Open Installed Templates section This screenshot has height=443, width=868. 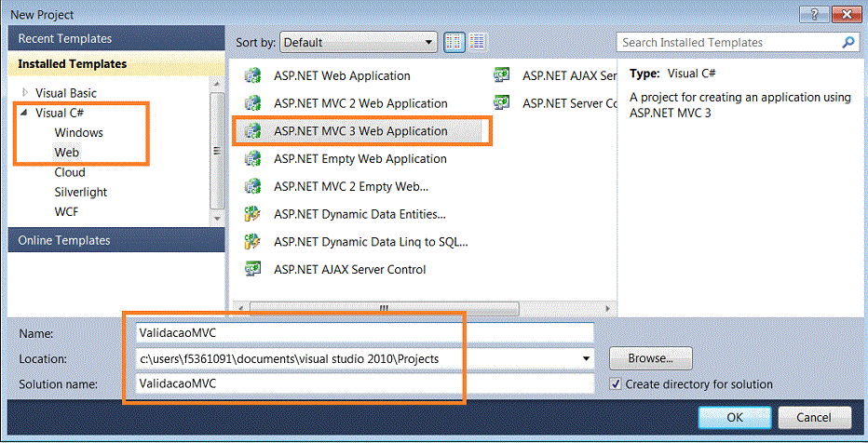pyautogui.click(x=116, y=64)
